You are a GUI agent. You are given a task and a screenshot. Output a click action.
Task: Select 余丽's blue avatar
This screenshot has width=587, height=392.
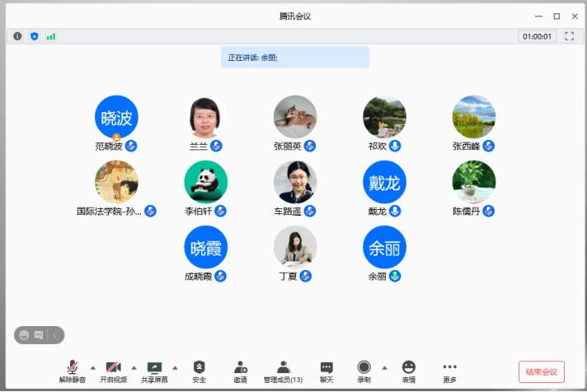click(384, 247)
